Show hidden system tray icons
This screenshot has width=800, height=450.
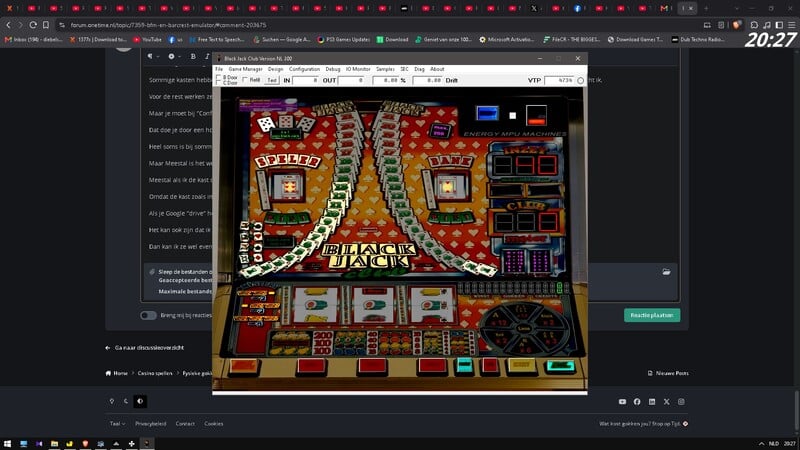click(x=761, y=444)
